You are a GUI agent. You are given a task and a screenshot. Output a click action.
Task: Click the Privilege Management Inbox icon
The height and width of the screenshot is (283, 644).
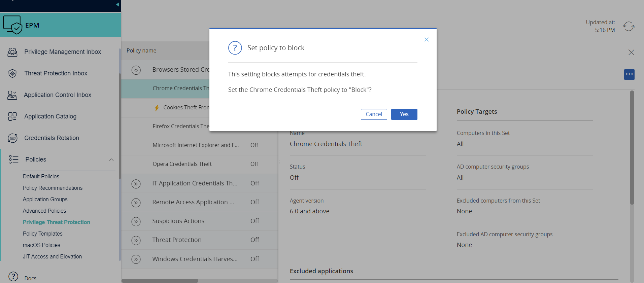pyautogui.click(x=12, y=52)
